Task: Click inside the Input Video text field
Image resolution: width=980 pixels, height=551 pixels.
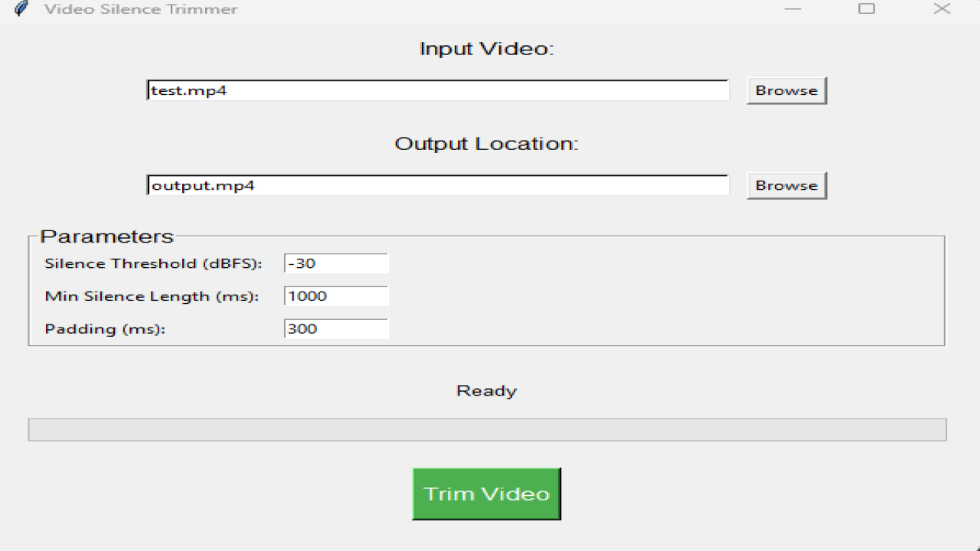Action: pos(438,90)
